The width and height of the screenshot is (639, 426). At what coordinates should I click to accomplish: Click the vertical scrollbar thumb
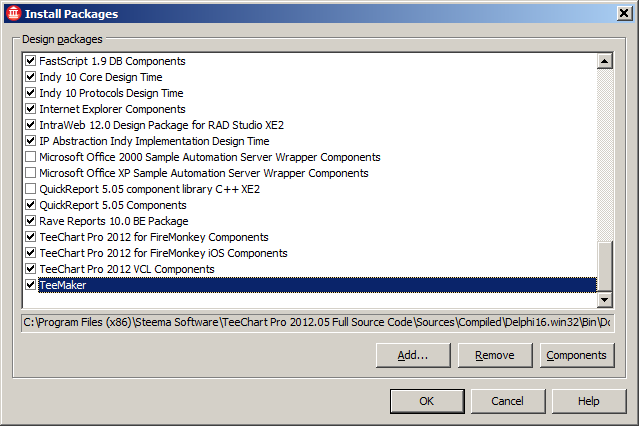click(x=605, y=267)
